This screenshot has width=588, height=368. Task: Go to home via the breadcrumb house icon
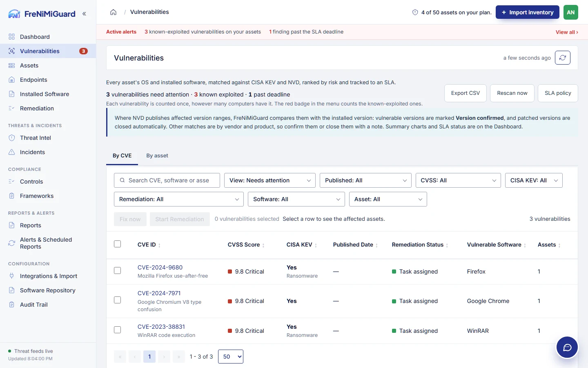(x=114, y=12)
